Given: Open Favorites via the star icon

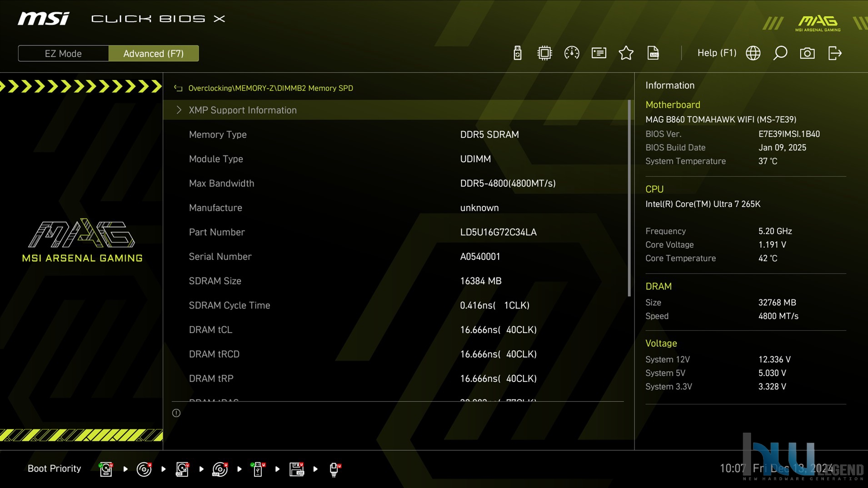Looking at the screenshot, I should click(626, 53).
